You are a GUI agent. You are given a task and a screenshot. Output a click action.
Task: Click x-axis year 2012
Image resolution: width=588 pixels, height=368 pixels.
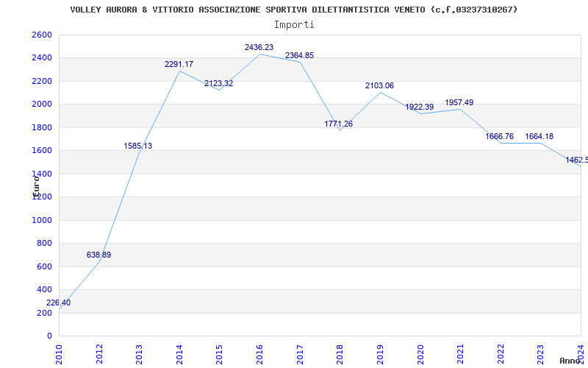coord(99,355)
